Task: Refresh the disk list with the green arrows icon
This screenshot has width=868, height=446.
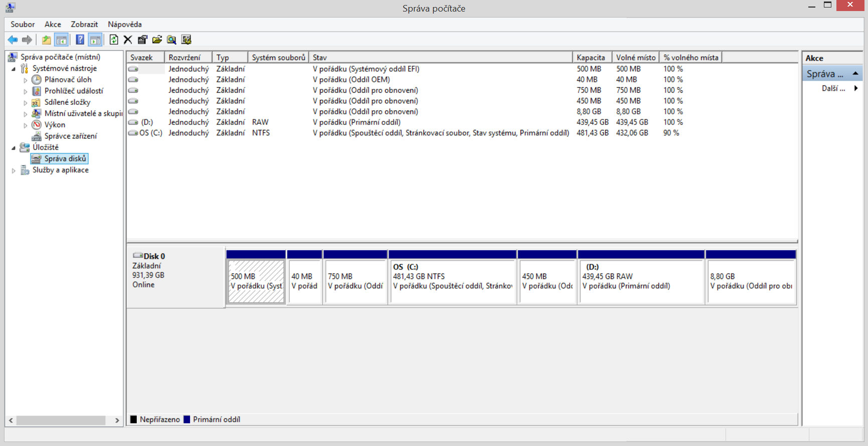Action: (x=114, y=40)
